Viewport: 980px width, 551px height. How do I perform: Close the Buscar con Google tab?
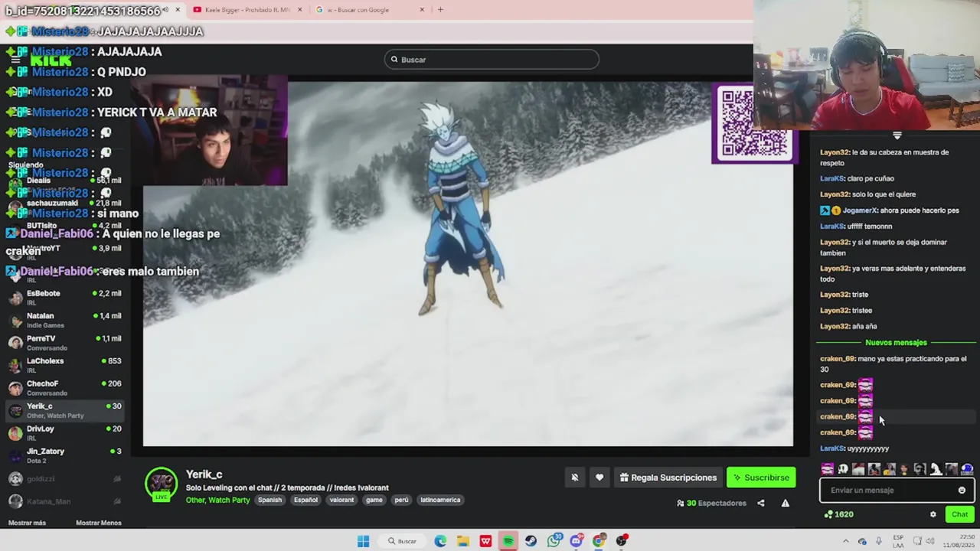pos(422,10)
